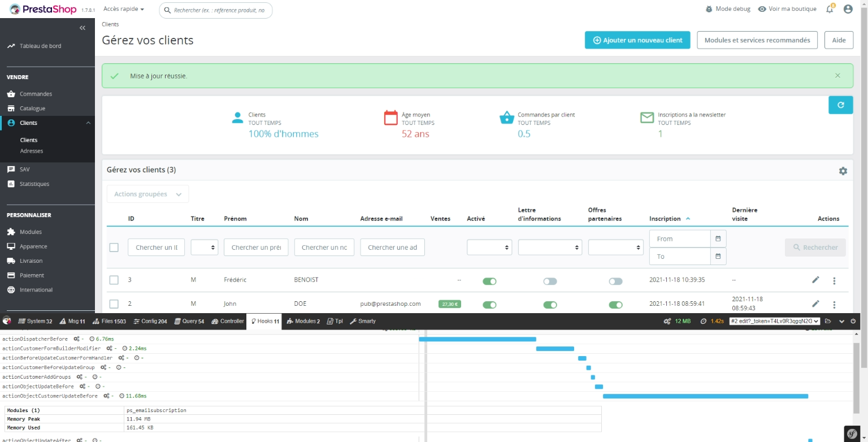Click the Symfony logo in the debug bar
Screen dimensions: 868x442
pos(852,434)
